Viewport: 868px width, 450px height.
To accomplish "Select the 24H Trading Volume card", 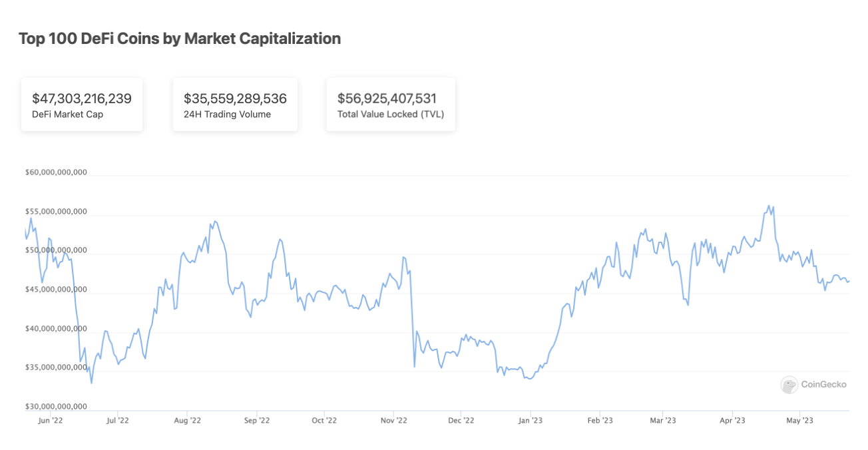I will tap(235, 105).
